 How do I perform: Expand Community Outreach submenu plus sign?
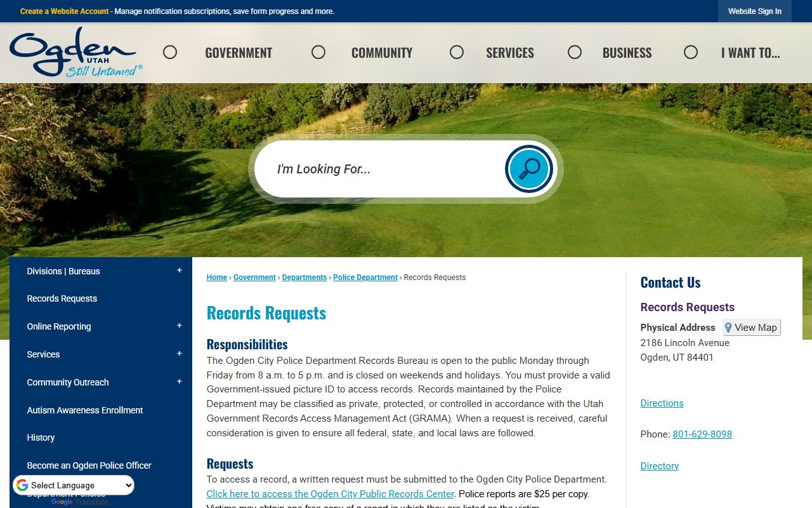179,382
